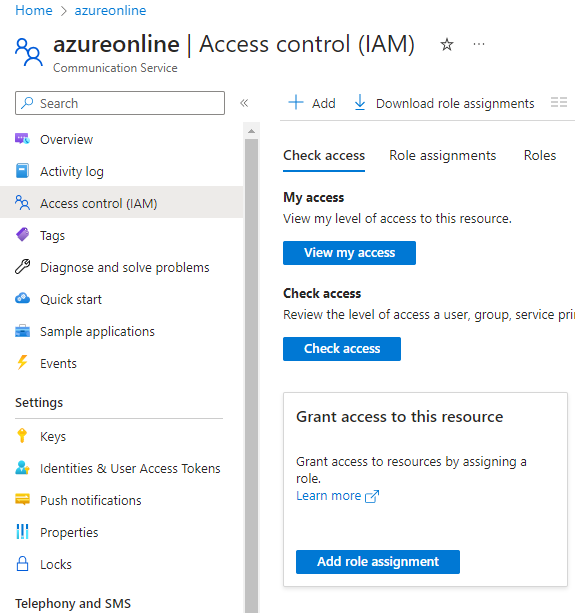The height and width of the screenshot is (613, 575).
Task: Select Tags in the left menu
Action: coord(52,236)
